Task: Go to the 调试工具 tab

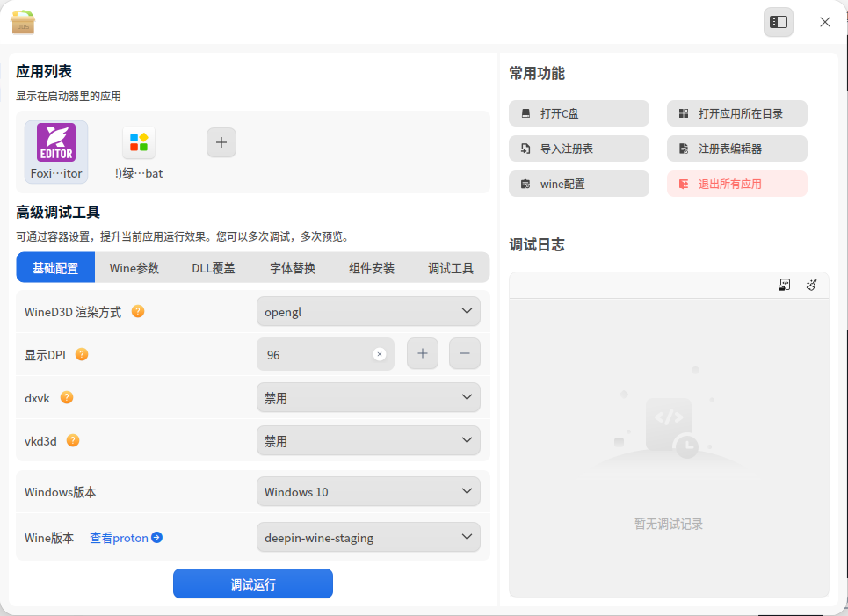Action: coord(451,268)
